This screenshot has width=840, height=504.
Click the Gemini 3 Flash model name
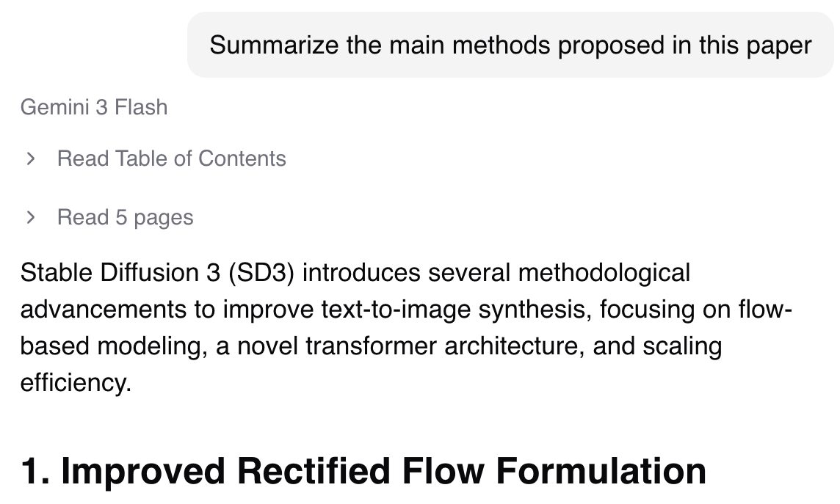(94, 107)
